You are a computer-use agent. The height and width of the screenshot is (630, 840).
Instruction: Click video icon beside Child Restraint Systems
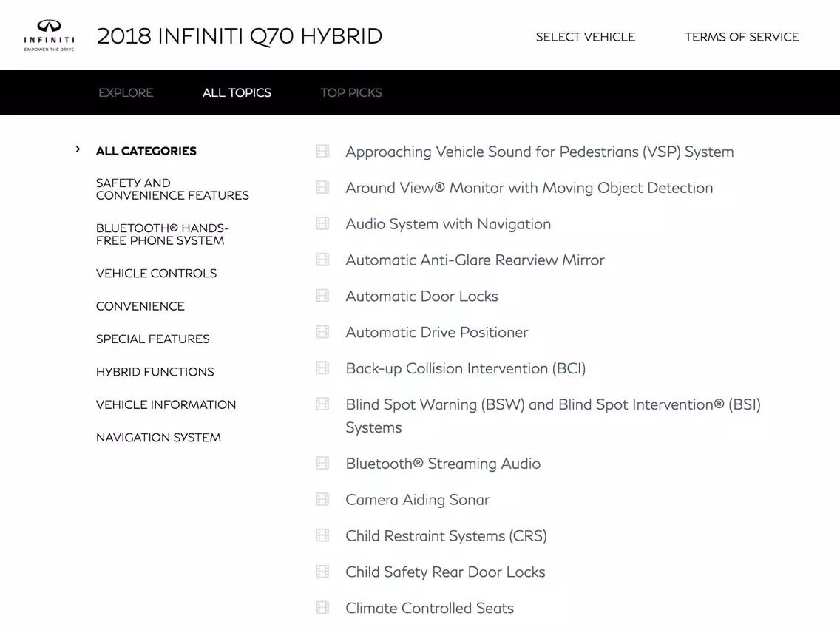322,535
